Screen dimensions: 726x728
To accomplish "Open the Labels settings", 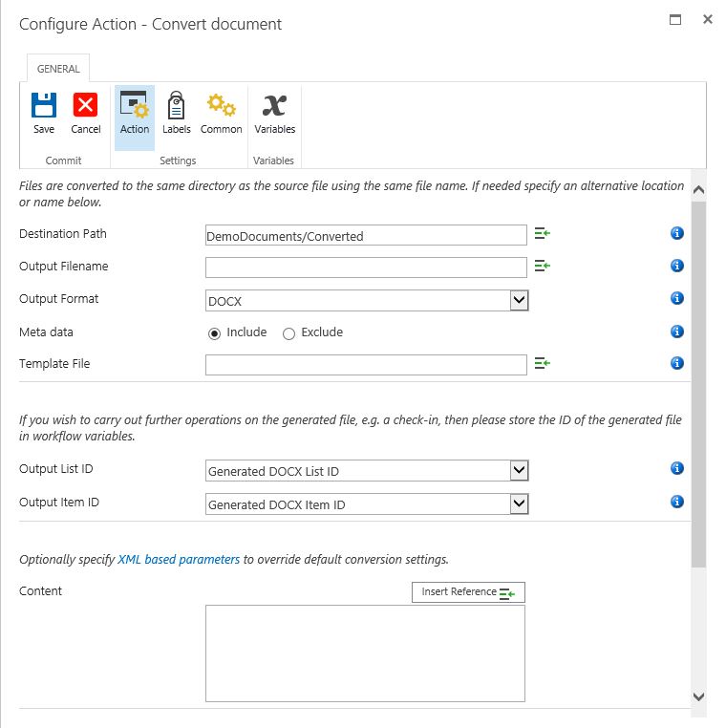I will [x=176, y=106].
